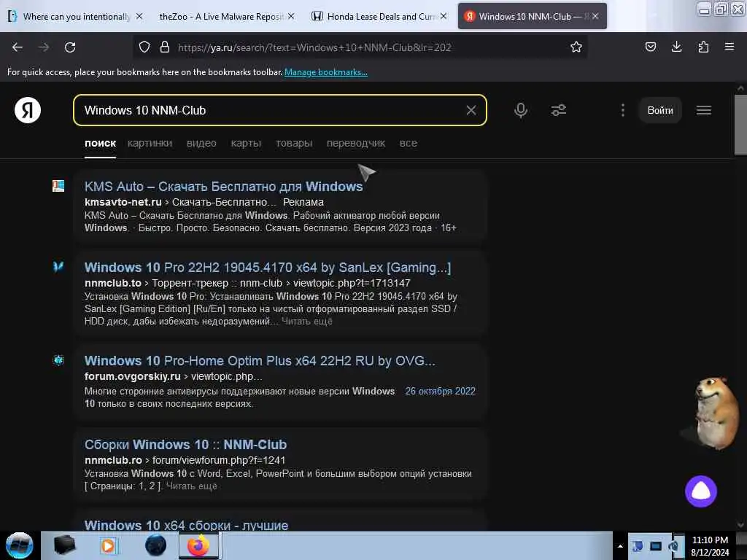Click the '26 октября 2022' date text
Image resolution: width=747 pixels, height=560 pixels.
pos(440,391)
